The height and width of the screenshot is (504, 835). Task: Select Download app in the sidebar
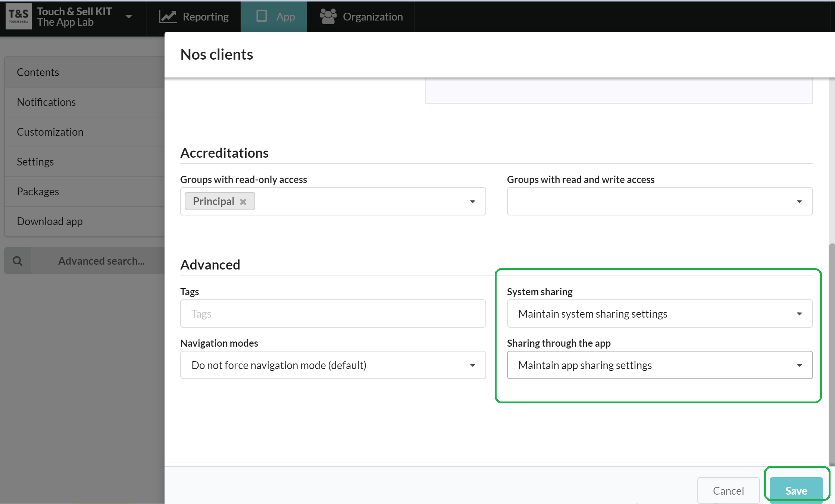[x=85, y=221]
